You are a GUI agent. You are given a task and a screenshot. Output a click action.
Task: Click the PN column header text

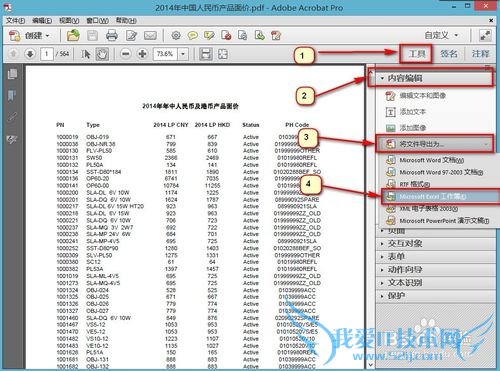[60, 125]
